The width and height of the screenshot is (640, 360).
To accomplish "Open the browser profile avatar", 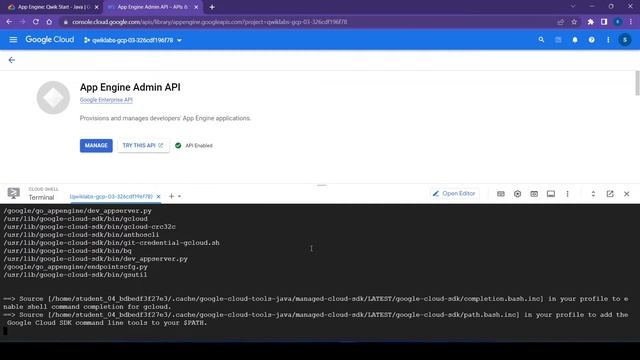I will (618, 22).
